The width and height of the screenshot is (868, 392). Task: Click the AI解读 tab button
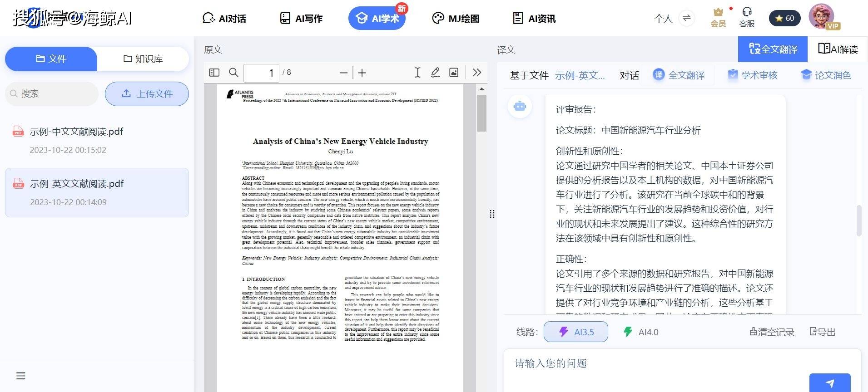838,49
